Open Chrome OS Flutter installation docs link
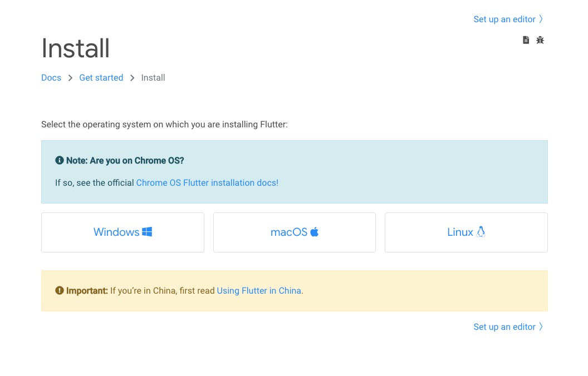The width and height of the screenshot is (588, 376). (207, 182)
